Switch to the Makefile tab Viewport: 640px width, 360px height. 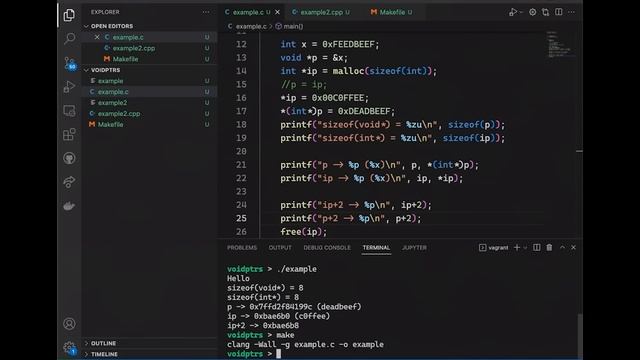click(x=392, y=12)
